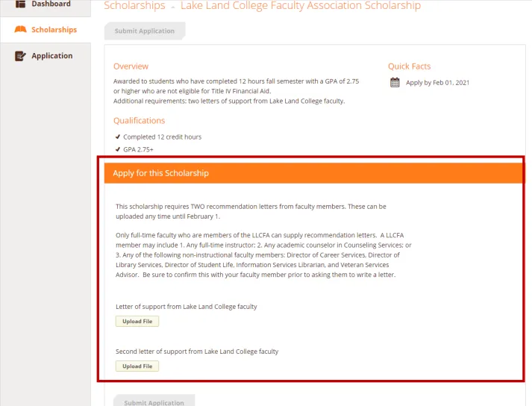Open the Application sidebar section
532x406 pixels.
pos(46,56)
